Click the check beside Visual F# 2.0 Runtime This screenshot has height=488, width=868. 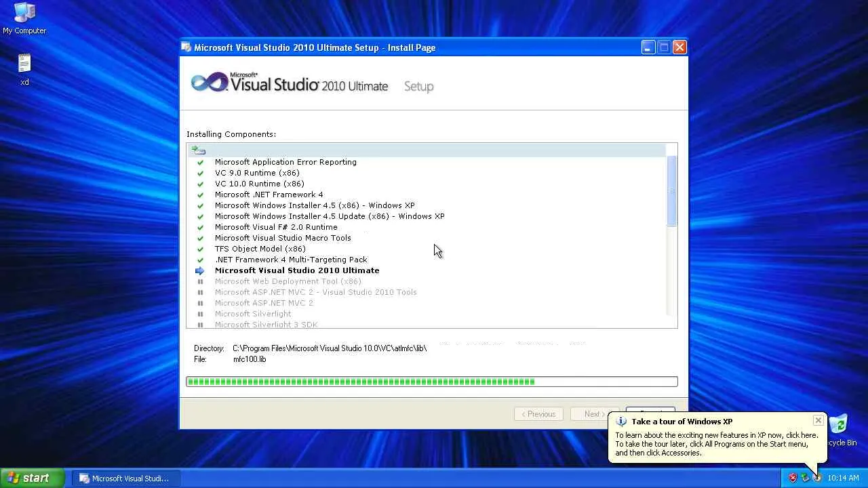200,228
